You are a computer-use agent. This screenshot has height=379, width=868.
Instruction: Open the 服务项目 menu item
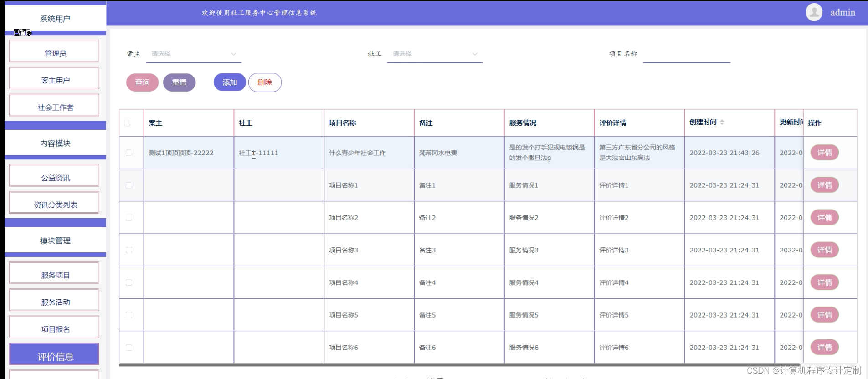54,273
